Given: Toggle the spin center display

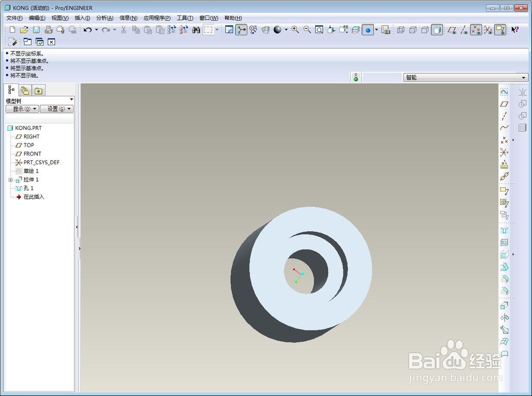Looking at the screenshot, I should tap(241, 30).
